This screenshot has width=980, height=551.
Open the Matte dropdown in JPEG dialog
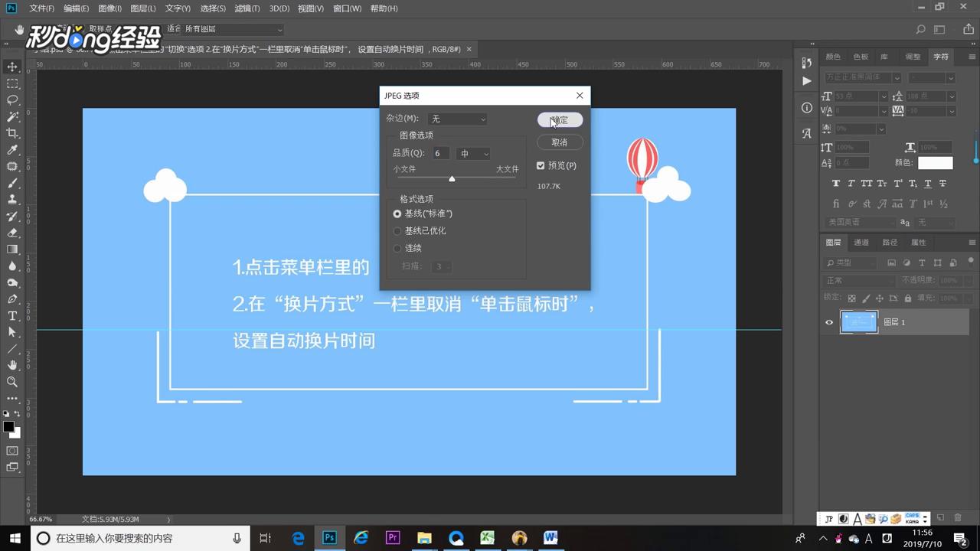click(457, 119)
